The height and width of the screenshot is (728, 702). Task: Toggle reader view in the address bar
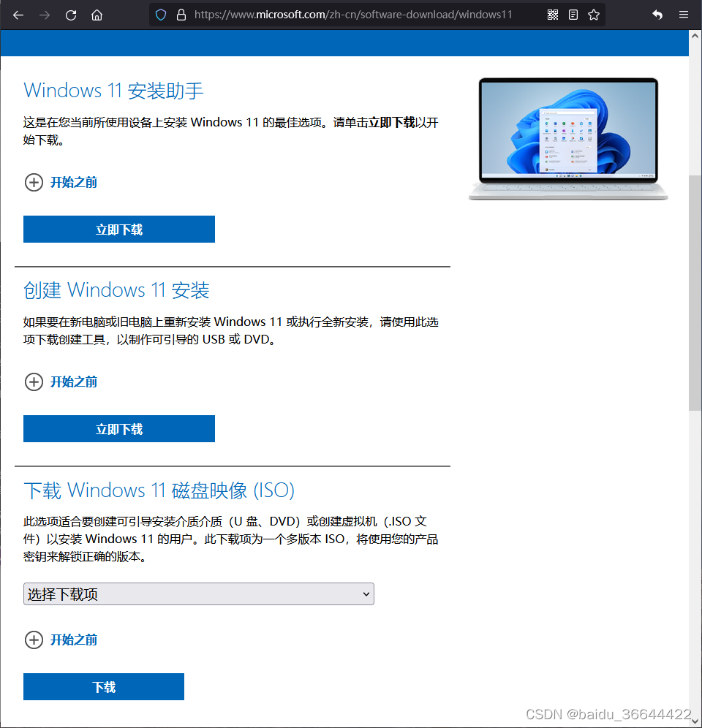click(573, 15)
